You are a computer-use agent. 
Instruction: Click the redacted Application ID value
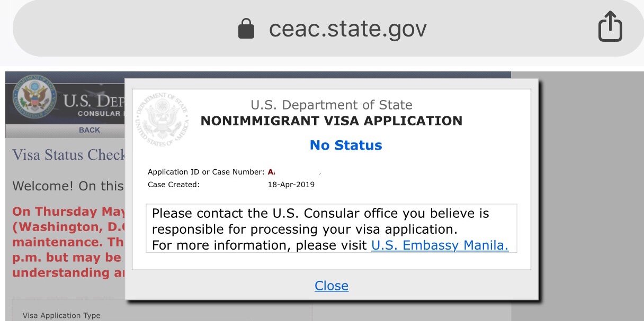pos(294,172)
